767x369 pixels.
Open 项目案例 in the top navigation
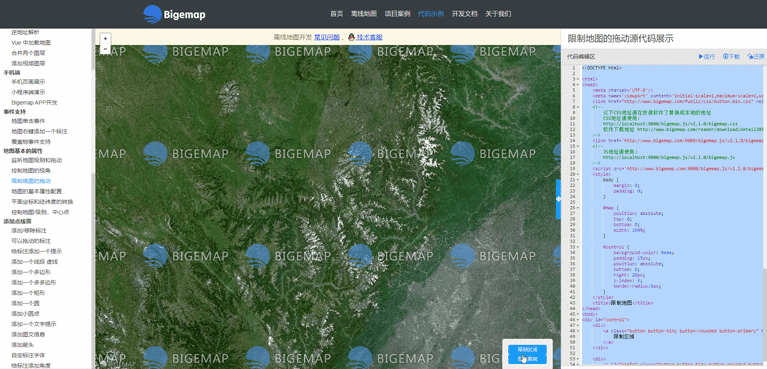[397, 14]
